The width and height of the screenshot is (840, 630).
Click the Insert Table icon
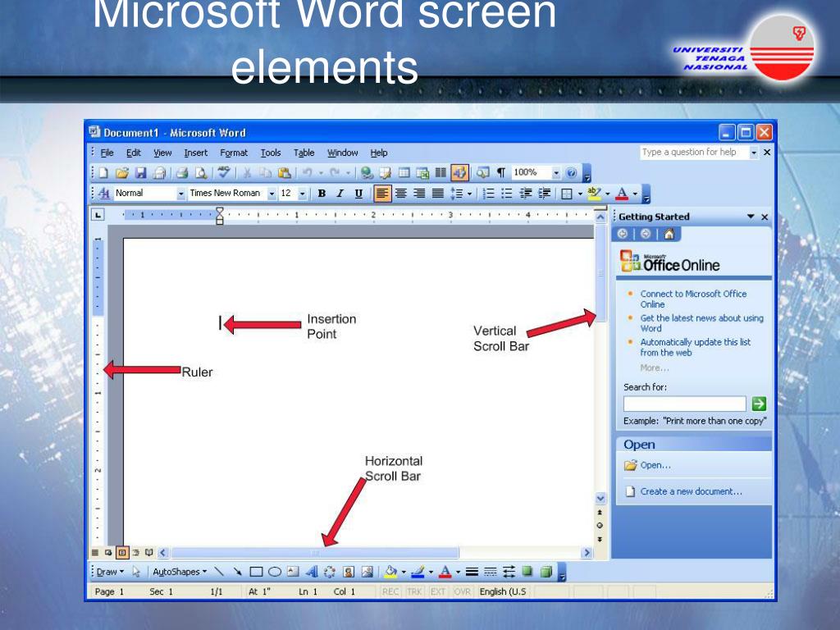tap(404, 172)
